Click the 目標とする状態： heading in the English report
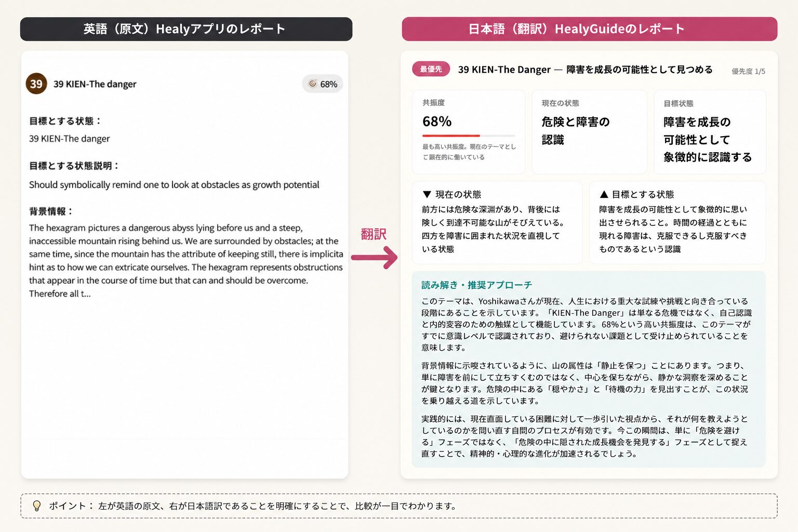 click(65, 121)
